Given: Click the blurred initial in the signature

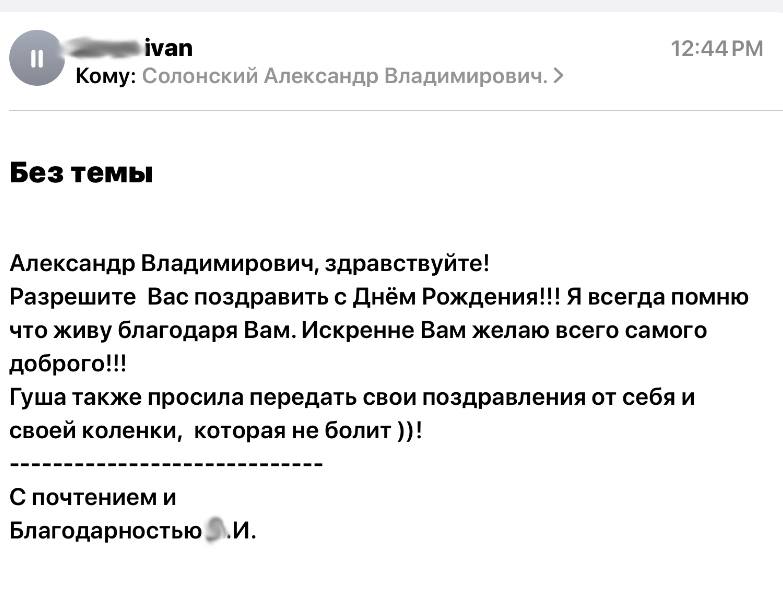Looking at the screenshot, I should coord(215,530).
